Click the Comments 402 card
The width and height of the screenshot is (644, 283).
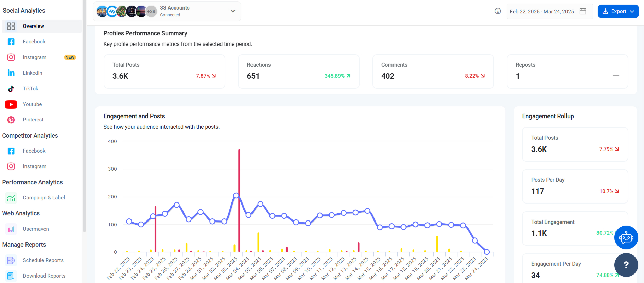[x=433, y=72]
